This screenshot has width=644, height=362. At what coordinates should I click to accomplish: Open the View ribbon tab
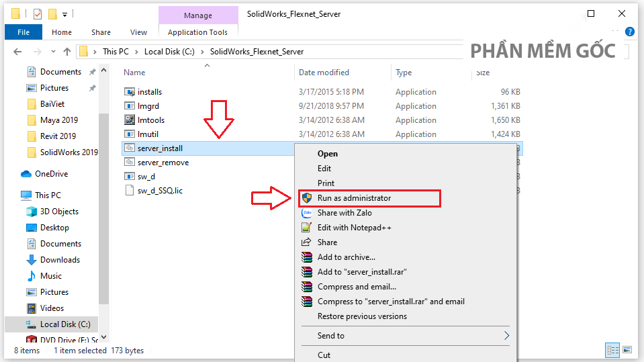(138, 32)
